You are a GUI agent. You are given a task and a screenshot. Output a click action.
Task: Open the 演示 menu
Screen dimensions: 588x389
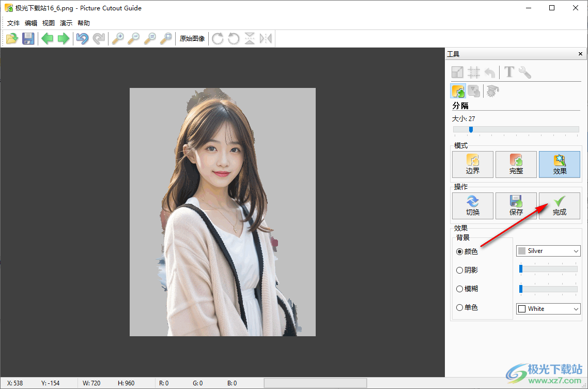pyautogui.click(x=66, y=23)
